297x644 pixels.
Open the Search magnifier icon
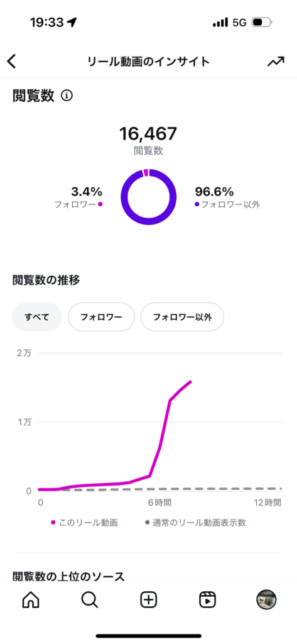89,601
